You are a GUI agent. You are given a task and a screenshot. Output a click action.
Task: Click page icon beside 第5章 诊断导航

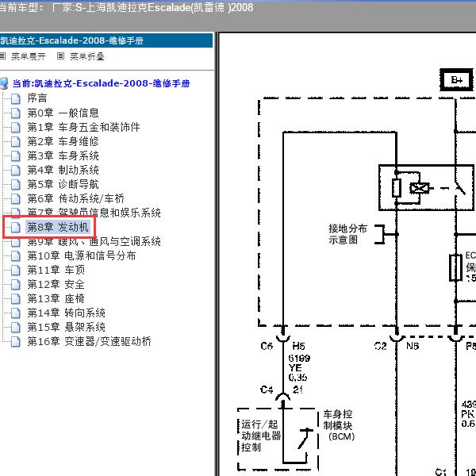click(16, 184)
